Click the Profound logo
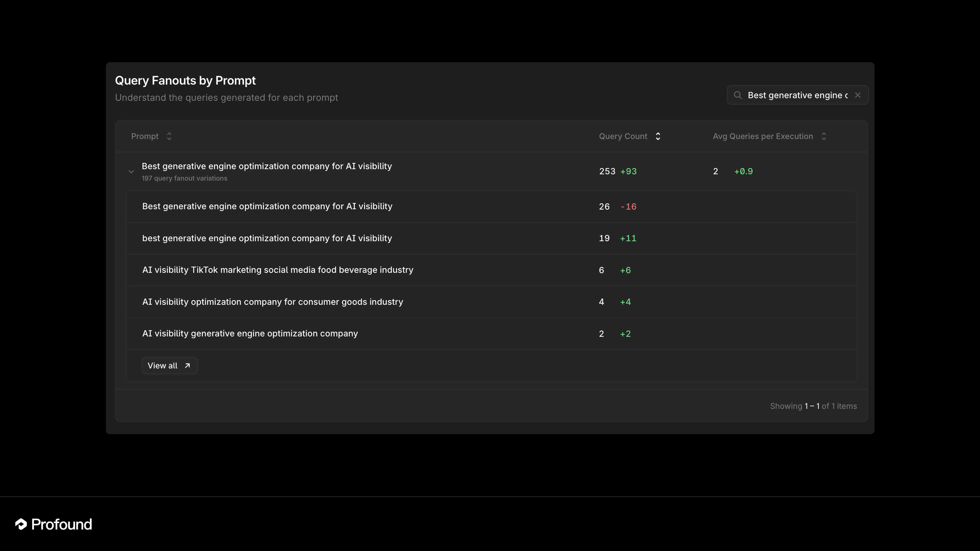Screen dimensions: 980x551 coord(54,524)
